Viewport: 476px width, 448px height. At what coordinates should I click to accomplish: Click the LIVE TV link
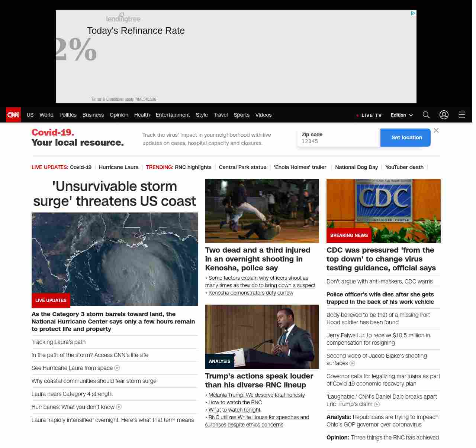tap(369, 115)
